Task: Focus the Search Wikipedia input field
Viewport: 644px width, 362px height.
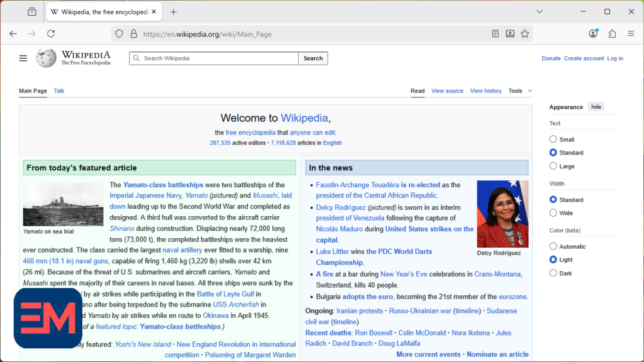Action: (214, 58)
